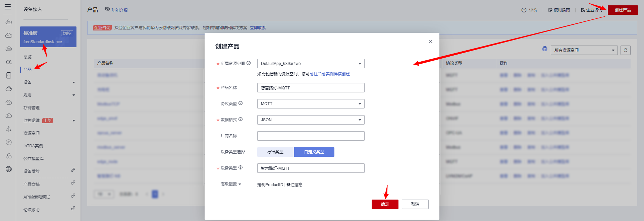Click the 企业咨询 consultation icon

point(583,10)
